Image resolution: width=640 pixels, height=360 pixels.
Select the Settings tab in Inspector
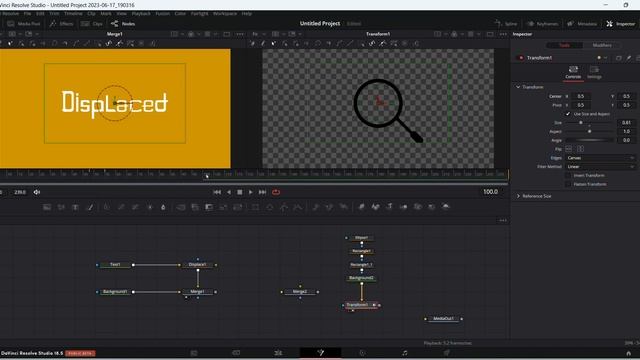594,73
